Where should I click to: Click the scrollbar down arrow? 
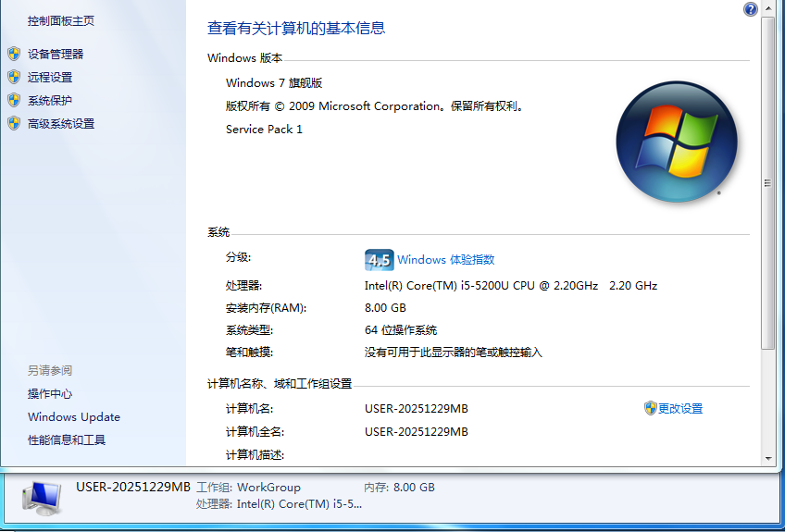(x=768, y=458)
